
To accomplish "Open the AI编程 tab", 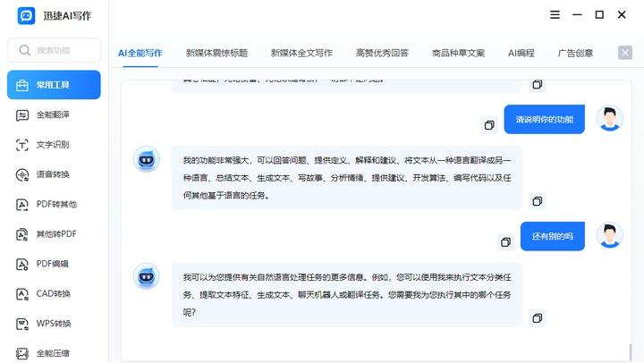I will pyautogui.click(x=521, y=53).
